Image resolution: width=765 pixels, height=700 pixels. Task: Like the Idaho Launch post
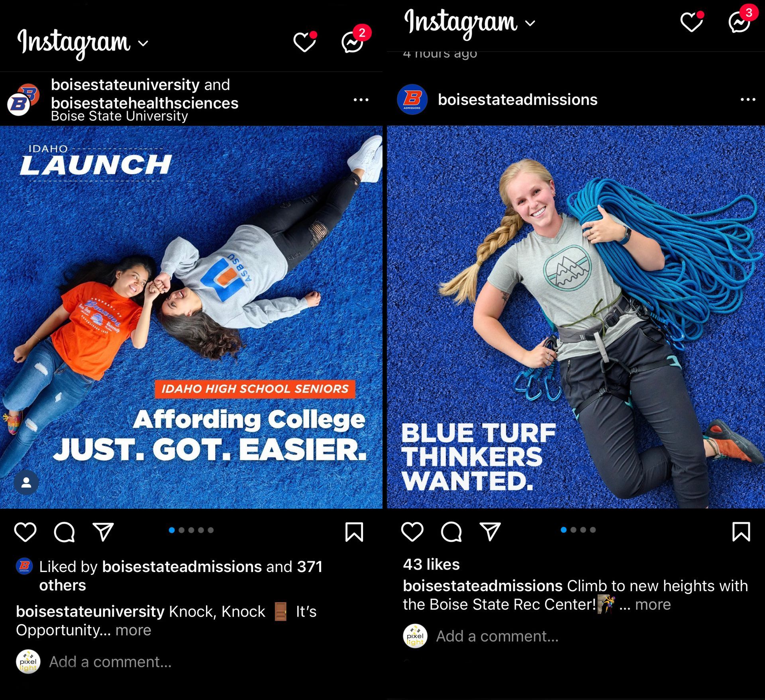click(25, 532)
